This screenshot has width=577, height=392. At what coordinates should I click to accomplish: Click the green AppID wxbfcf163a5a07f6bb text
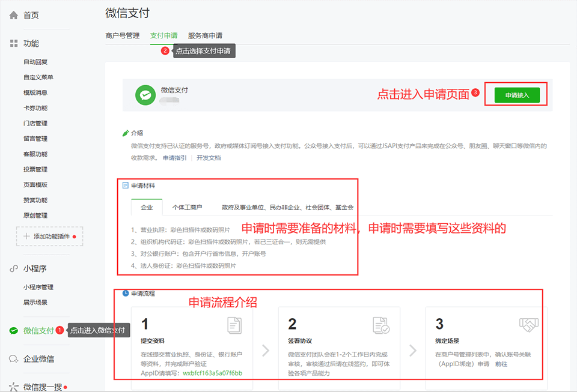click(x=212, y=373)
